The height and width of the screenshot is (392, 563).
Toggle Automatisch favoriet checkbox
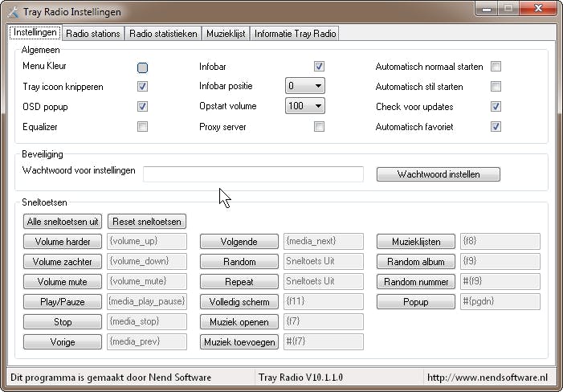(496, 127)
